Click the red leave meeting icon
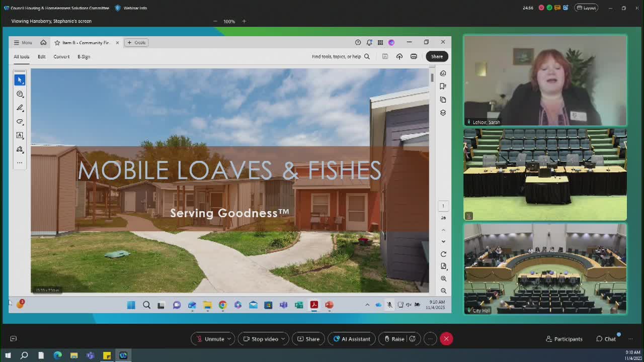This screenshot has width=644, height=362. click(x=446, y=339)
